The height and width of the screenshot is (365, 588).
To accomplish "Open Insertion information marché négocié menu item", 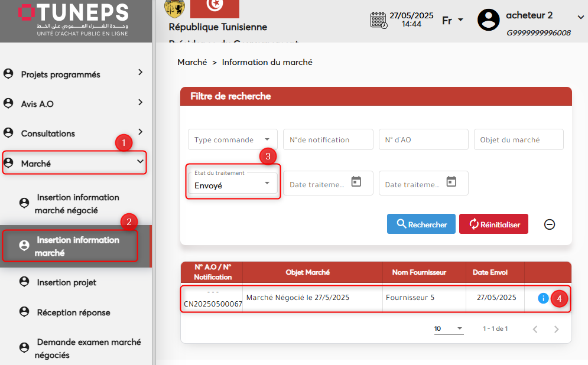I will [77, 204].
